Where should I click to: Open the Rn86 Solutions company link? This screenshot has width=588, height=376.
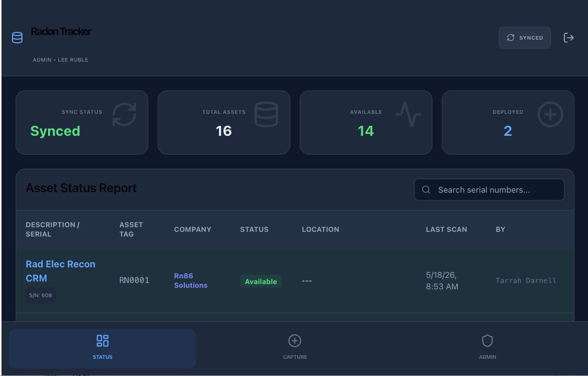(x=191, y=280)
